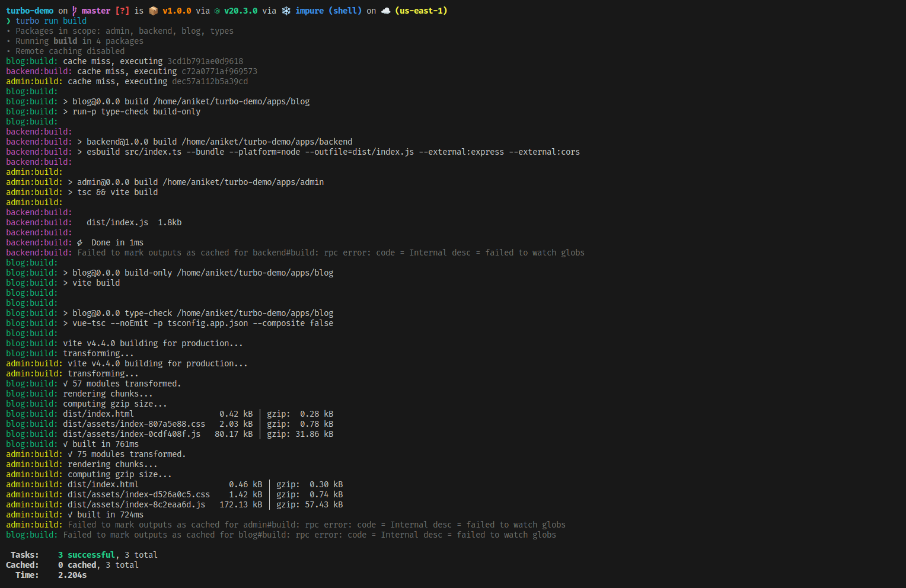Click the checkmark beside 75 modules transformed
Screen dimensions: 906x588
pos(71,454)
